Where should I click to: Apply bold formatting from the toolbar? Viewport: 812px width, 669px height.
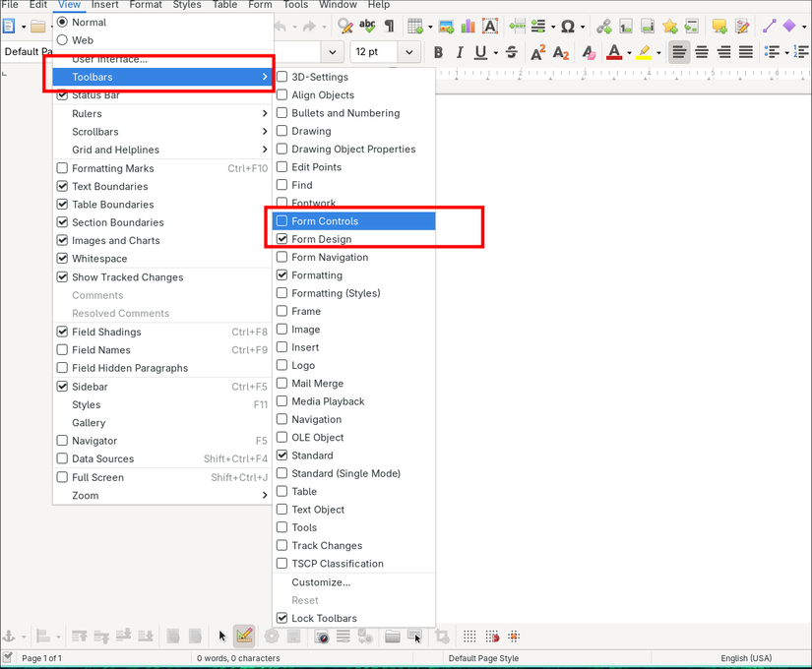click(x=437, y=52)
